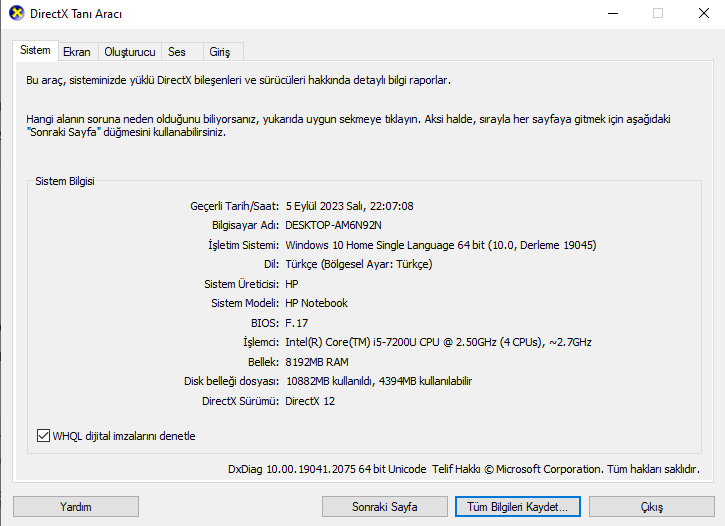Click the Sistem Bilgisi group label
The image size is (725, 526).
click(65, 181)
